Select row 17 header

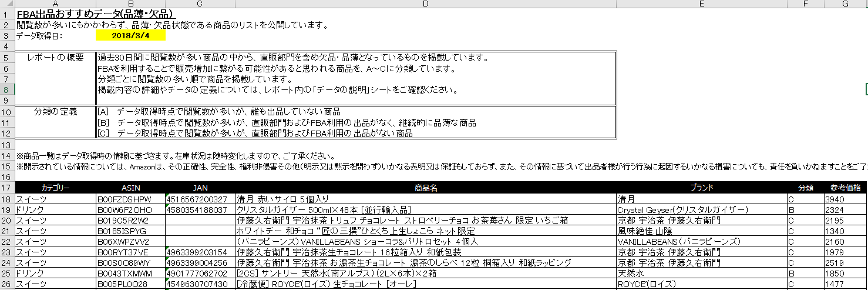pyautogui.click(x=7, y=188)
